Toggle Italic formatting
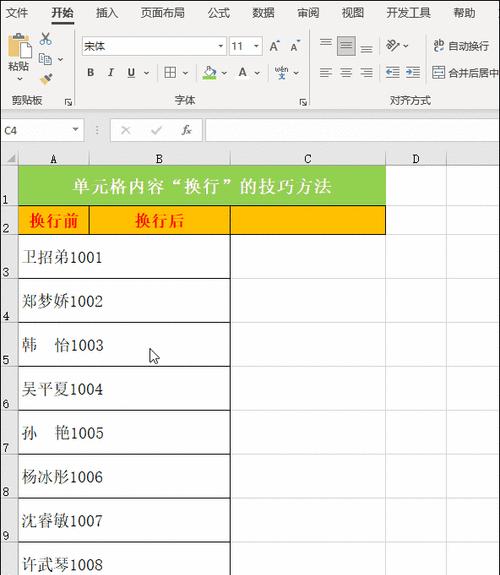 point(111,73)
